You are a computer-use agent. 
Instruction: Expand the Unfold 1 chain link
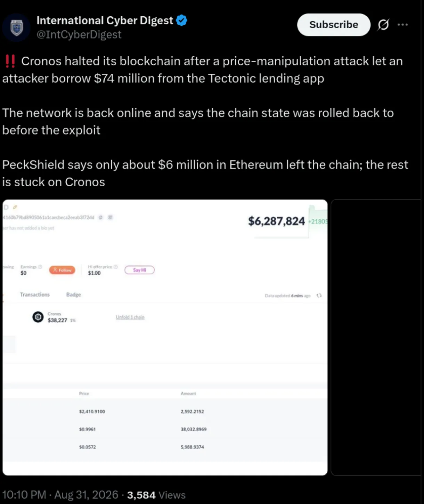(130, 317)
